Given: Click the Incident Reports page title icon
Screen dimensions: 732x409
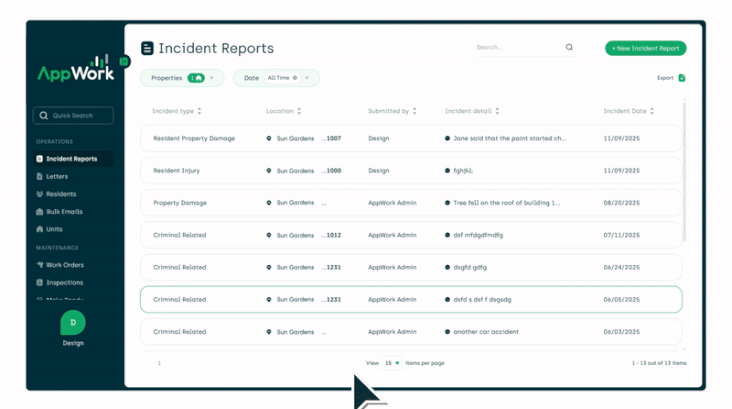Looking at the screenshot, I should pos(148,48).
